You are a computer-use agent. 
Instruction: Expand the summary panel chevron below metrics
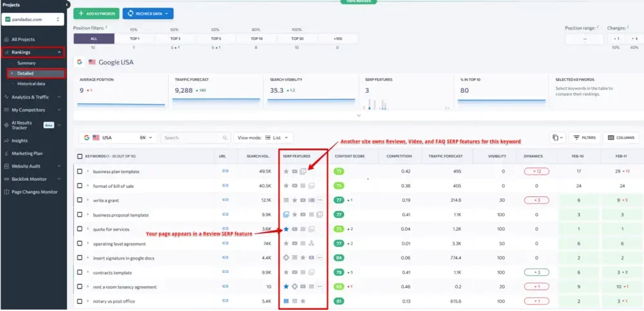tap(359, 115)
